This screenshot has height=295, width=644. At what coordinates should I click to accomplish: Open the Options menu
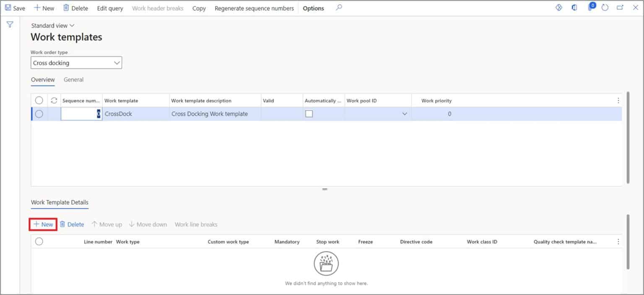313,8
